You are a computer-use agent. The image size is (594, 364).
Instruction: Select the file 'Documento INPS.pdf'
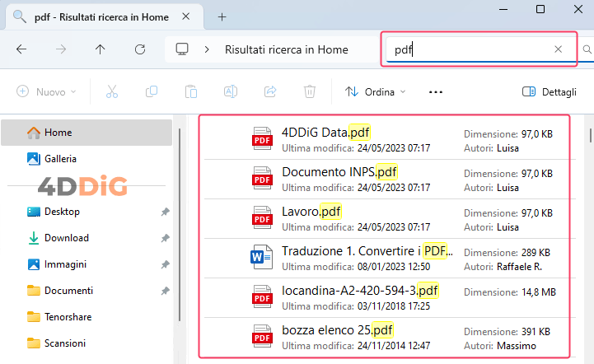pos(390,180)
